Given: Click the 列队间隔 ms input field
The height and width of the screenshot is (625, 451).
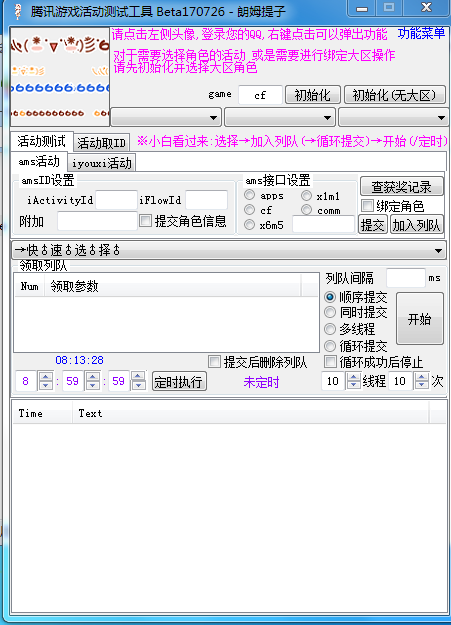Looking at the screenshot, I should 406,278.
